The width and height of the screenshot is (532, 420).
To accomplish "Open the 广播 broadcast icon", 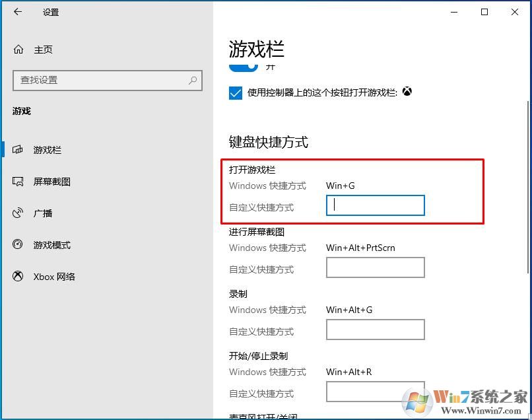I will click(x=18, y=213).
